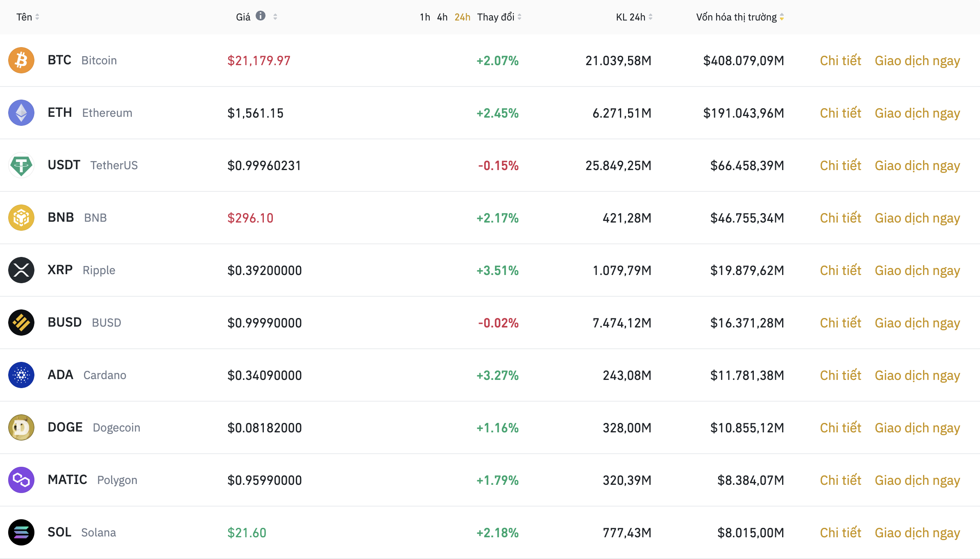Click the -0.02% BUSD change value
This screenshot has height=559, width=980.
point(498,323)
